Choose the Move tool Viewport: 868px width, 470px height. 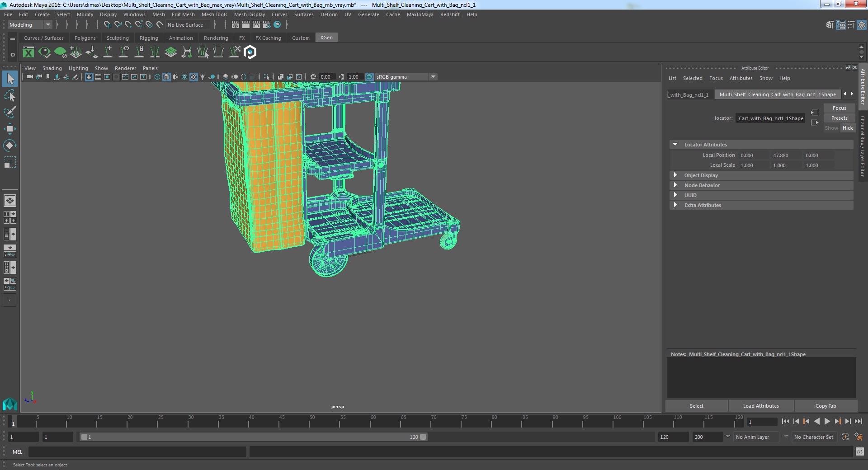10,129
